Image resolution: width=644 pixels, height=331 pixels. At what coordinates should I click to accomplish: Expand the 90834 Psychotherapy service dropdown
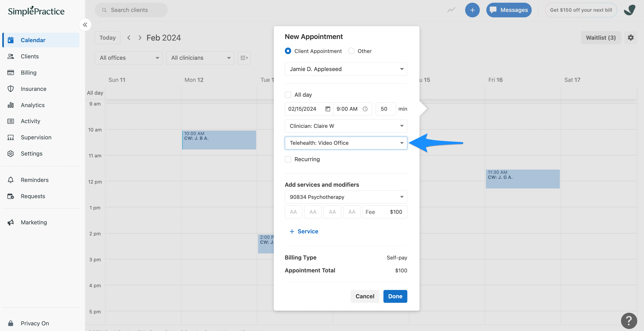click(x=346, y=197)
